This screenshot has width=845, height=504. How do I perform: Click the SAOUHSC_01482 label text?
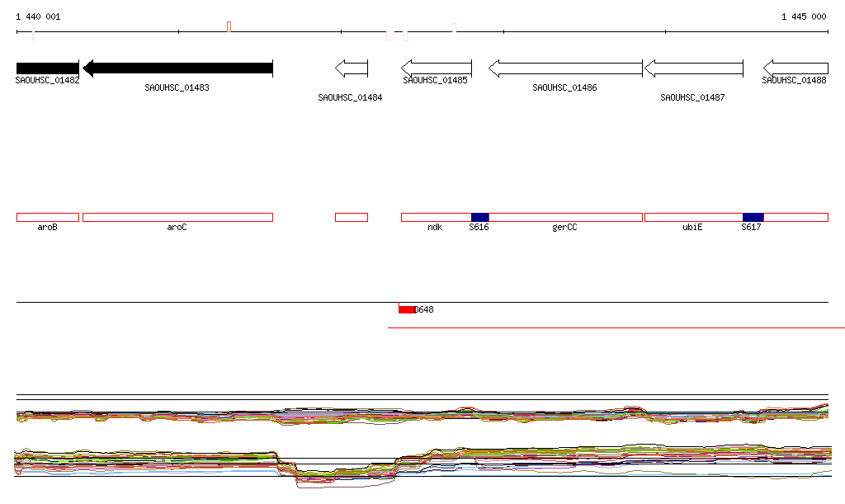(47, 80)
